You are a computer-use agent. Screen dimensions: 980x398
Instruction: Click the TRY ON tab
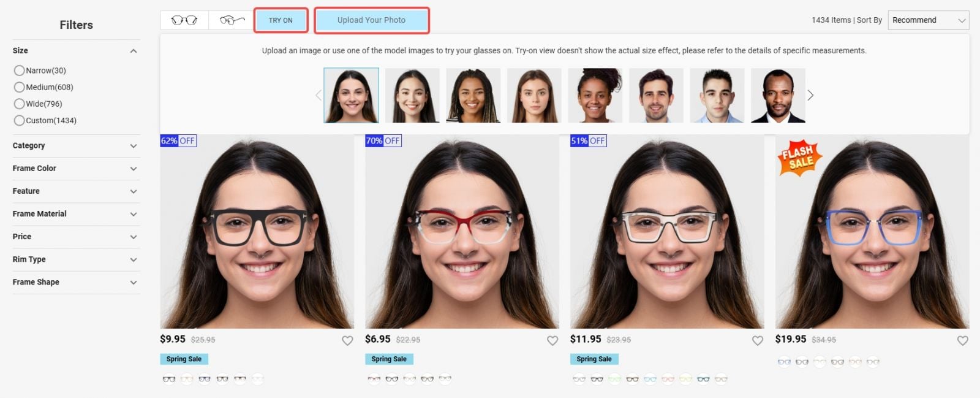coord(281,20)
